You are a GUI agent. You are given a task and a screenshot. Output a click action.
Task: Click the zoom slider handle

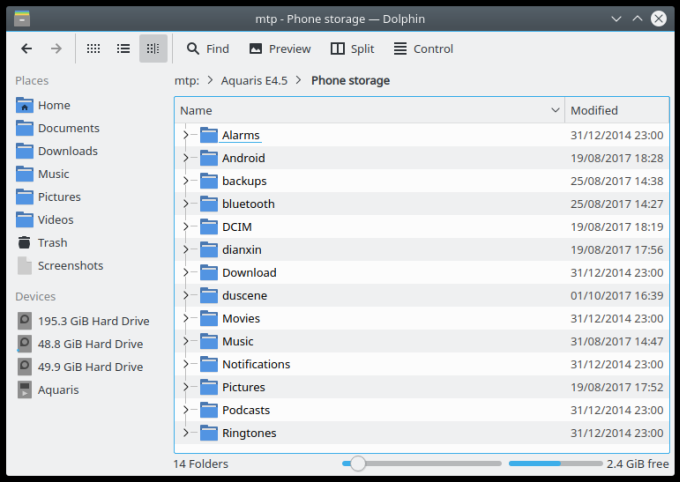tap(358, 464)
